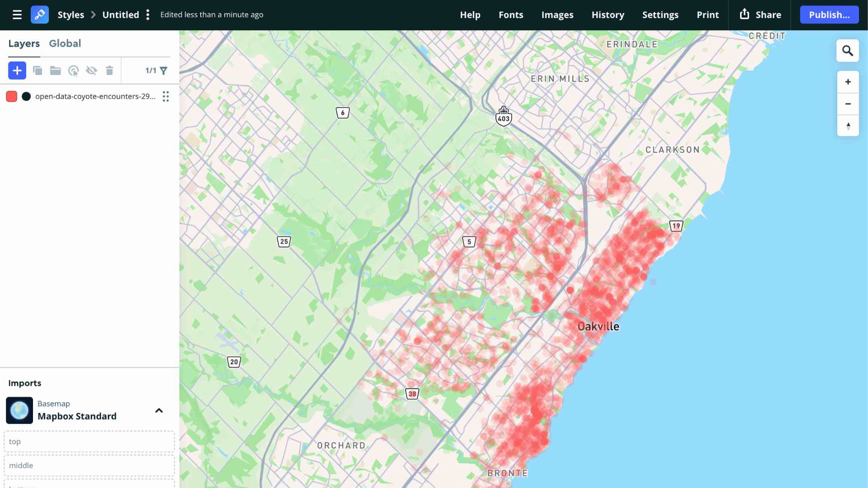Reset map bearing with the compass control
This screenshot has width=868, height=488.
pos(848,126)
